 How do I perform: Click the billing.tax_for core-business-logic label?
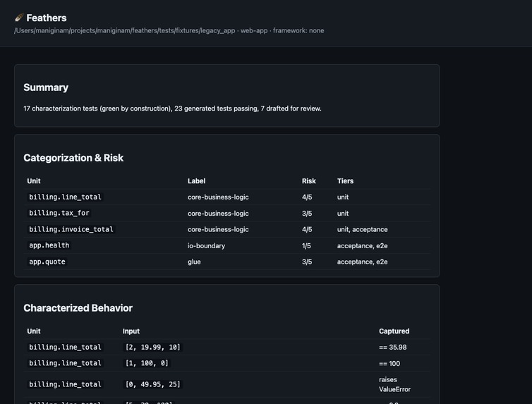[x=218, y=214]
